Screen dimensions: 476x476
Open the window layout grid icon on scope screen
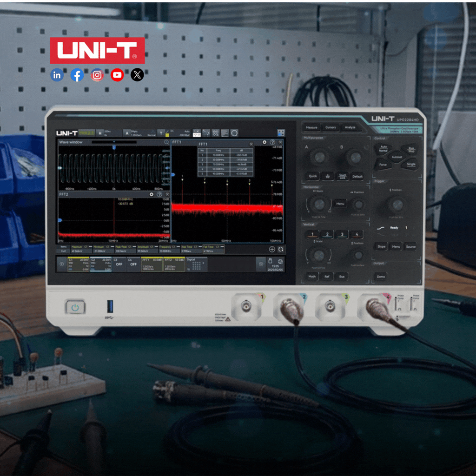click(x=281, y=132)
